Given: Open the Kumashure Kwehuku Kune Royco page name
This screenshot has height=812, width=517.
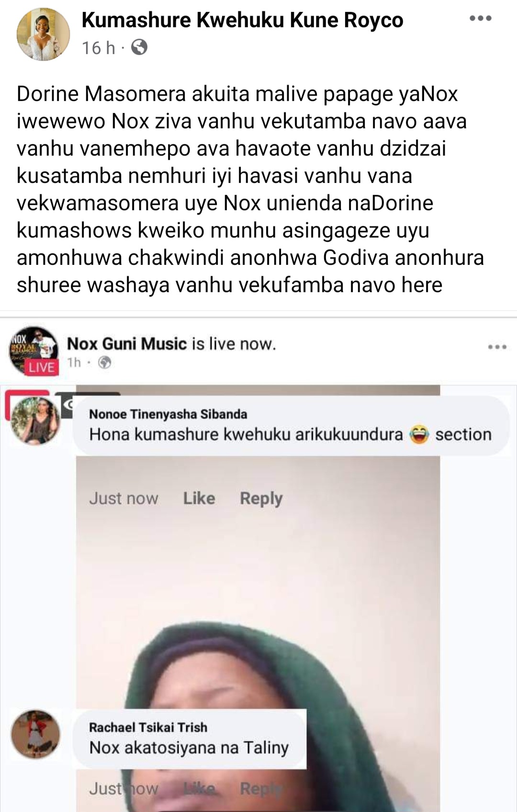Looking at the screenshot, I should [x=242, y=20].
